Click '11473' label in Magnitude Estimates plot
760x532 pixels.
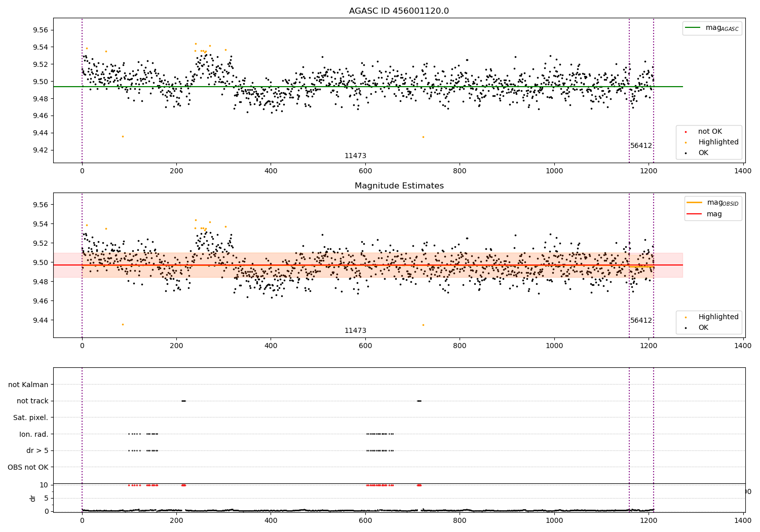355,331
